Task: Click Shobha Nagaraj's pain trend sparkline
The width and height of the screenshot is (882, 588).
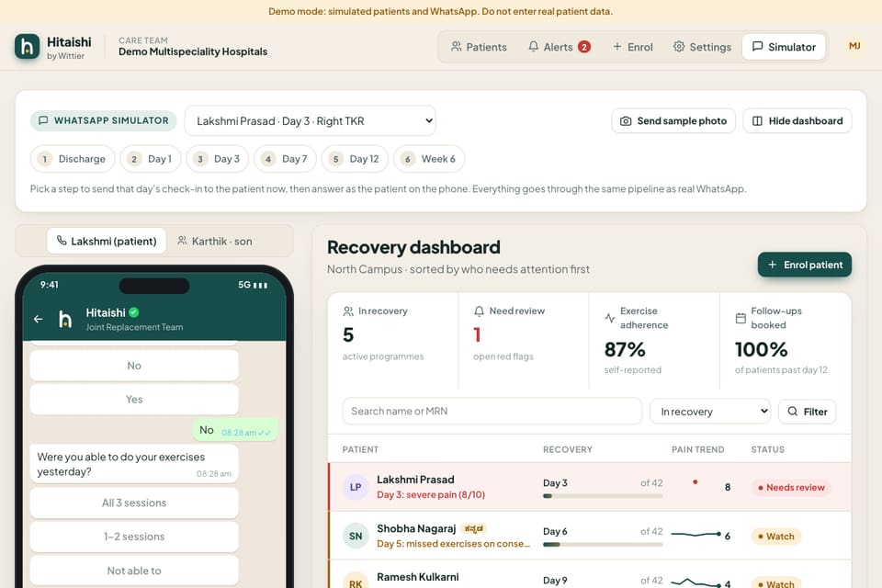Action: [x=696, y=534]
